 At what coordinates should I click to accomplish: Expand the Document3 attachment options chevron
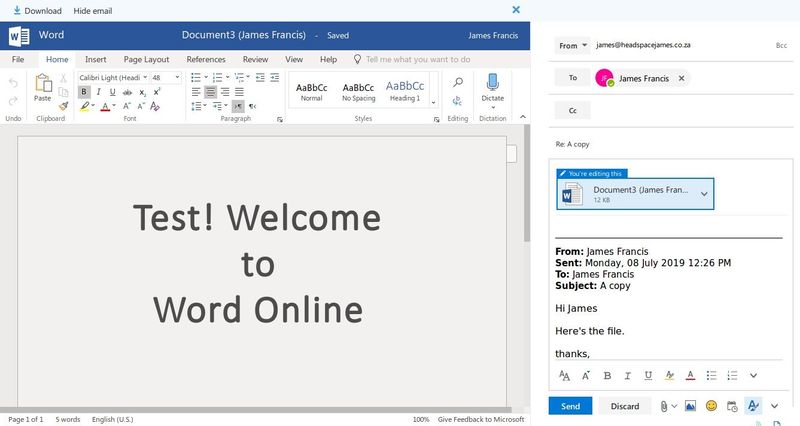click(x=704, y=193)
